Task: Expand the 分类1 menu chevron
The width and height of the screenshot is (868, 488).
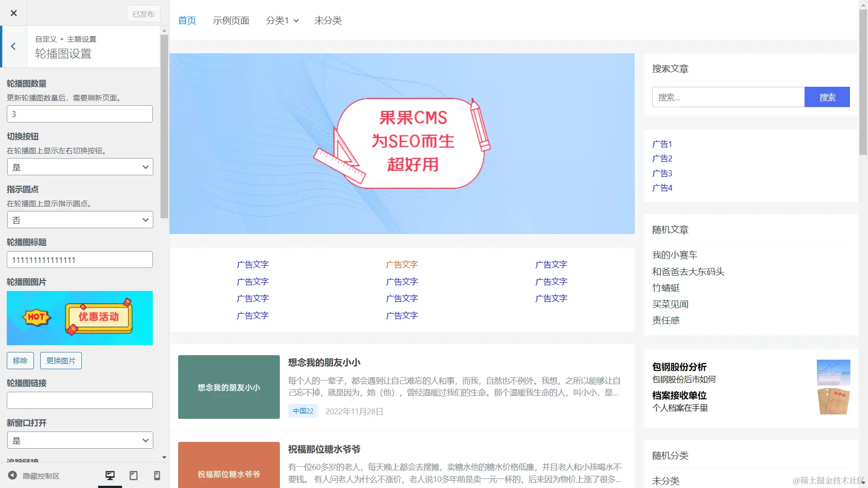Action: (x=296, y=21)
